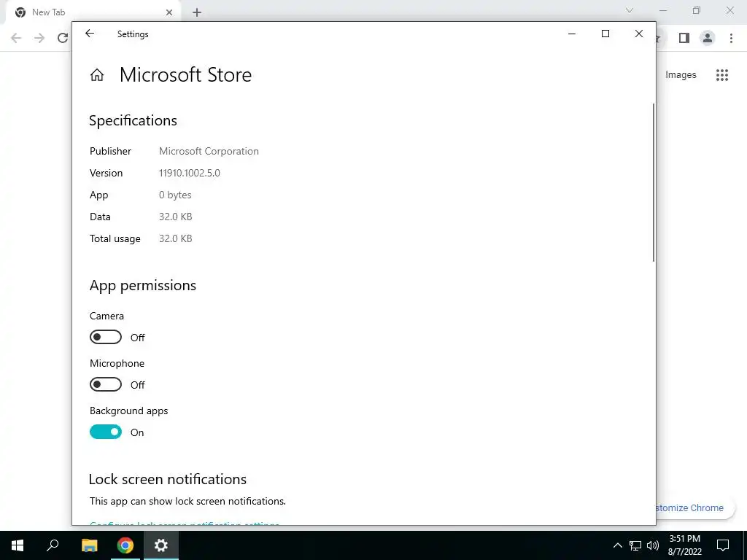Click the 'Lock screen notifications' heading
This screenshot has width=747, height=560.
pos(168,479)
